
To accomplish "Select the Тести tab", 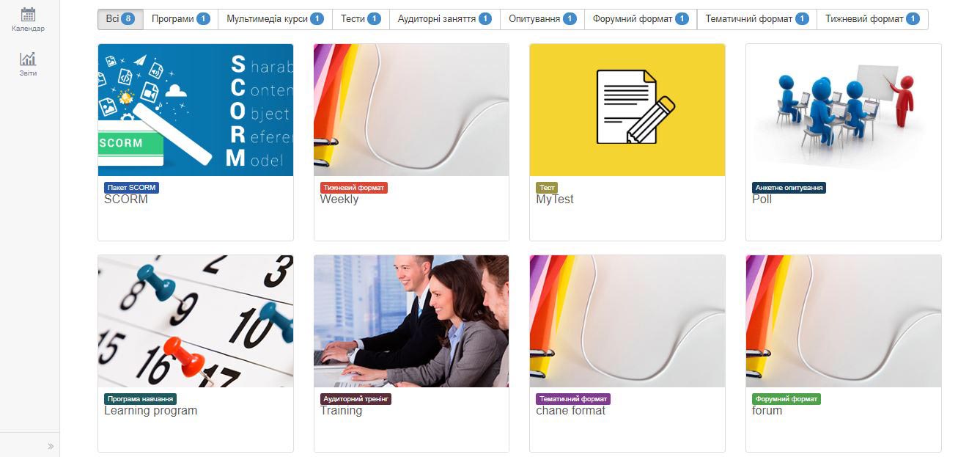I will (361, 19).
